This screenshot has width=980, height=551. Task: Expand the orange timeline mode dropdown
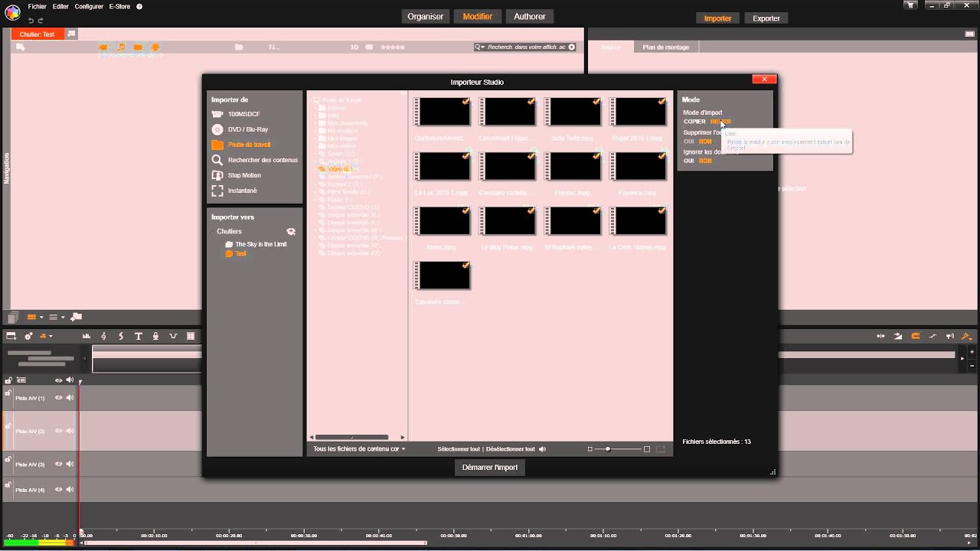[51, 336]
